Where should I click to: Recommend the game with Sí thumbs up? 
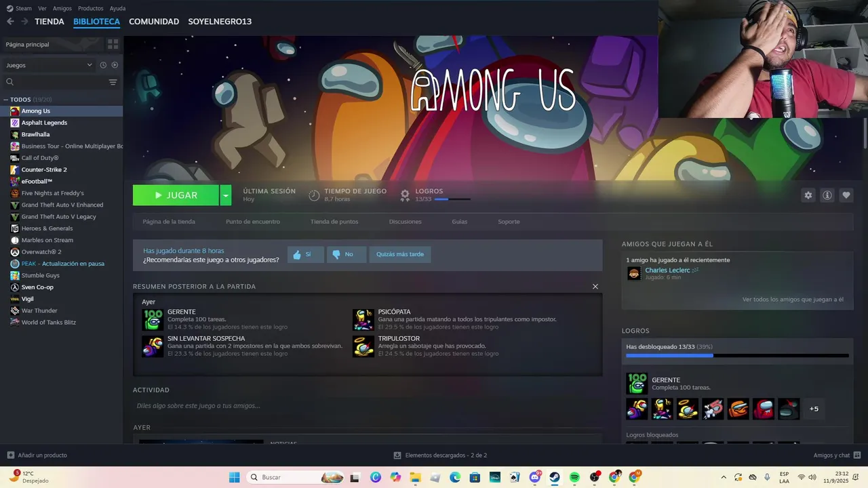tap(305, 255)
